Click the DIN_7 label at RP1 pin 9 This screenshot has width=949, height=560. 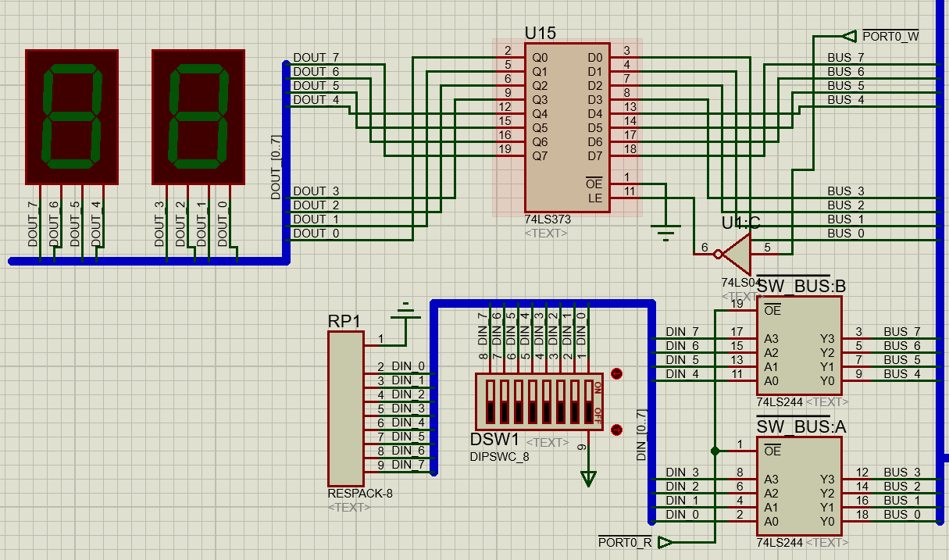coord(408,464)
